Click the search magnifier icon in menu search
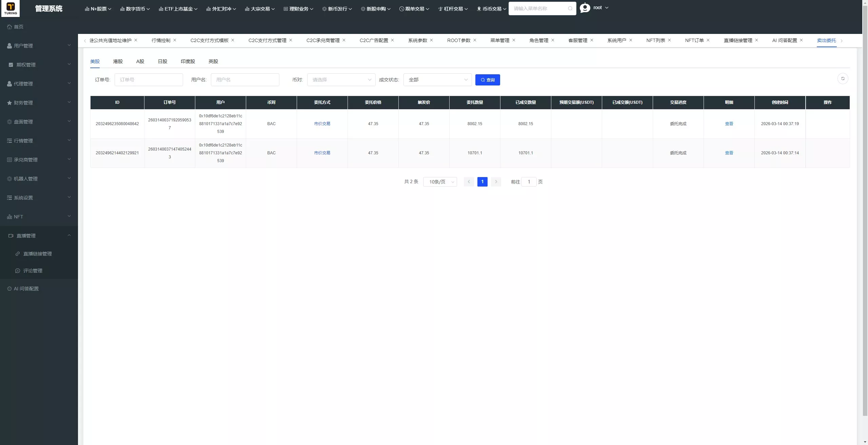 pyautogui.click(x=570, y=8)
